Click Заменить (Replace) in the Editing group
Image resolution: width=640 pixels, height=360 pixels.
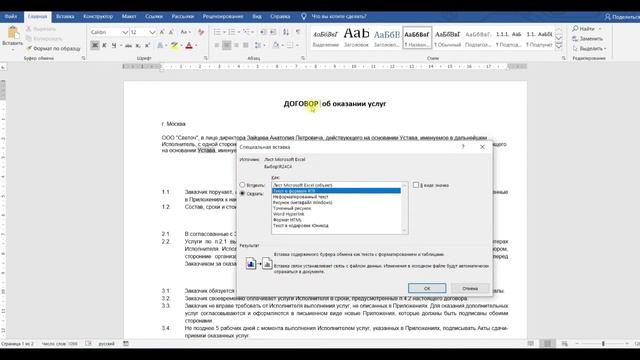pos(588,39)
